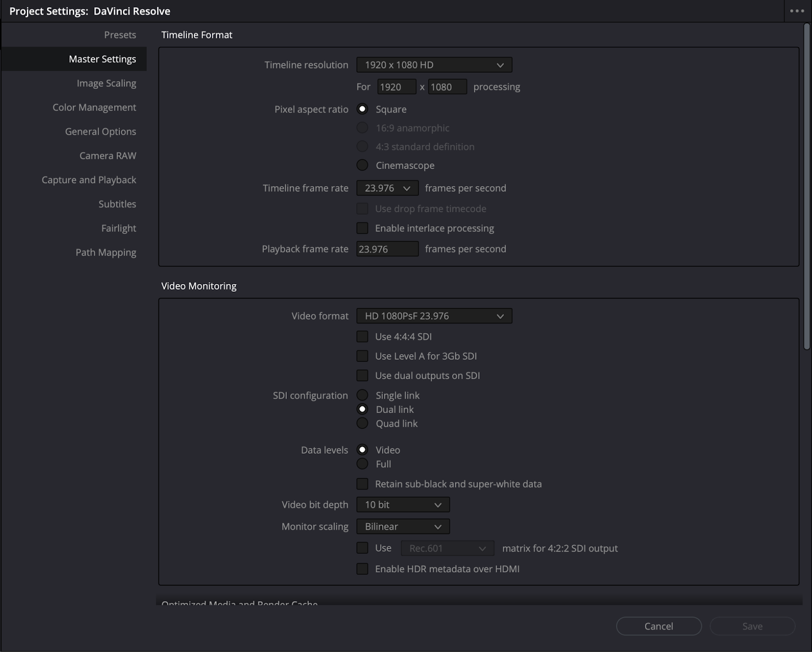Select the Path Mapping settings page
Screen dimensions: 812x652
(x=106, y=252)
